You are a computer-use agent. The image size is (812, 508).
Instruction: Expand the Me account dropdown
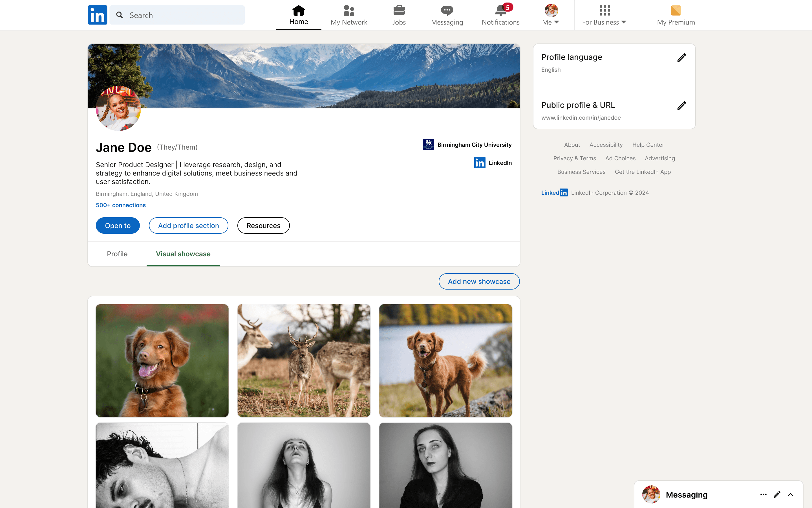pyautogui.click(x=551, y=15)
